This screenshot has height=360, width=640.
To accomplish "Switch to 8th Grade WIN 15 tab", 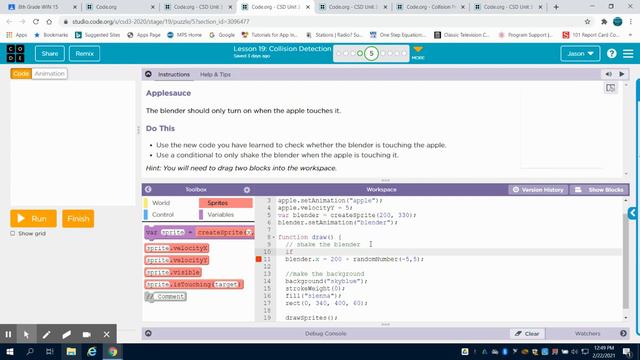I will pyautogui.click(x=41, y=7).
